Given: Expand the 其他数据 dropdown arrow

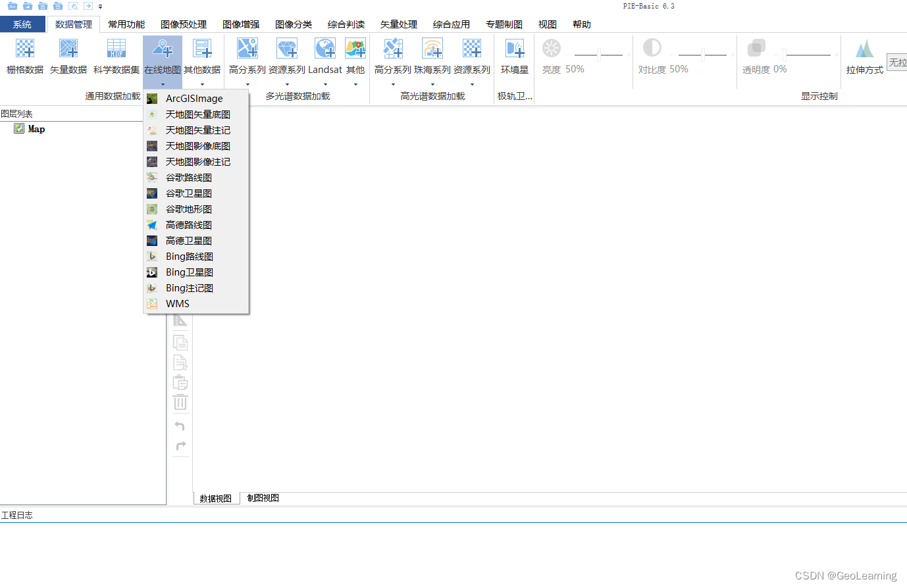Looking at the screenshot, I should (x=202, y=86).
